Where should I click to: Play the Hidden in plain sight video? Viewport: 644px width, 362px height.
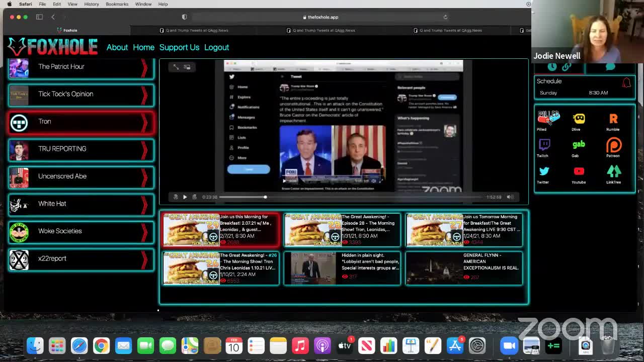(x=342, y=268)
